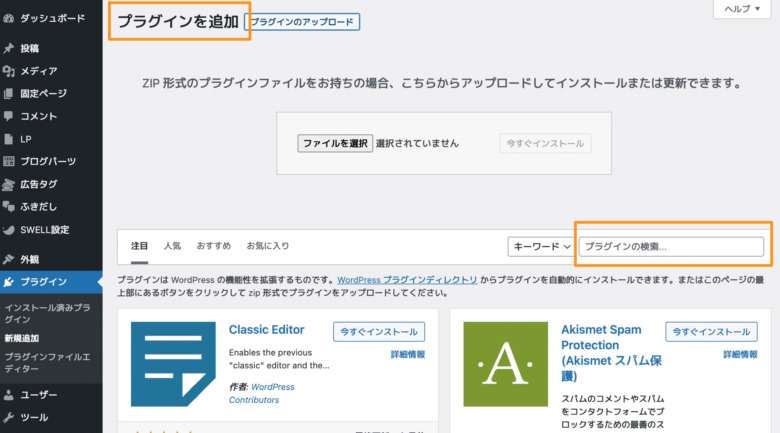The width and height of the screenshot is (780, 433).
Task: Click the upload form's 今すぐインストール button
Action: point(545,143)
